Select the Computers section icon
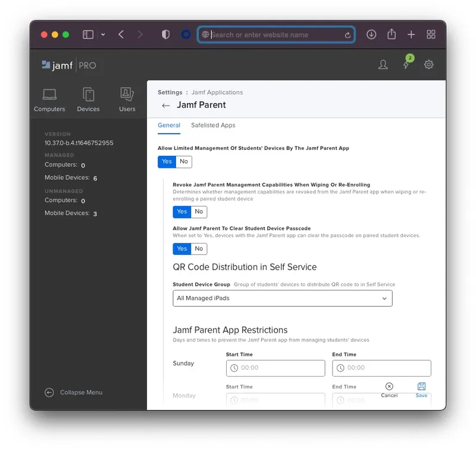This screenshot has height=450, width=476. click(49, 94)
